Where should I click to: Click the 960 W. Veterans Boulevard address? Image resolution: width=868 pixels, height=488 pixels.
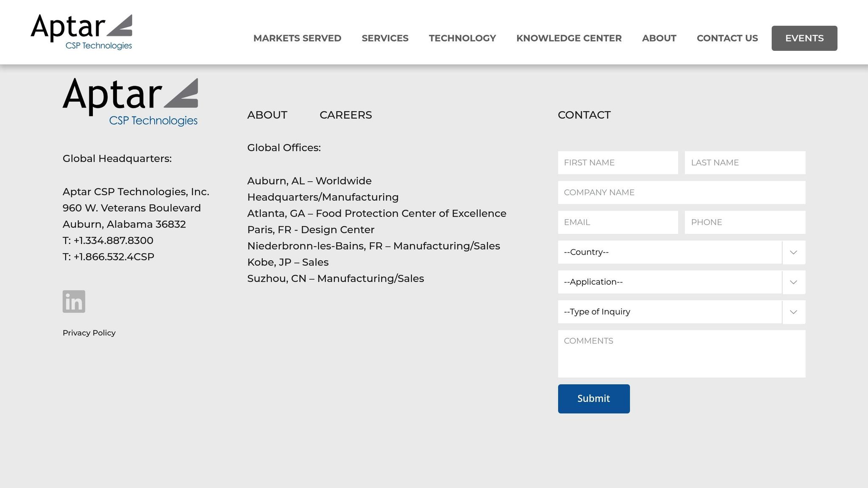click(x=132, y=208)
